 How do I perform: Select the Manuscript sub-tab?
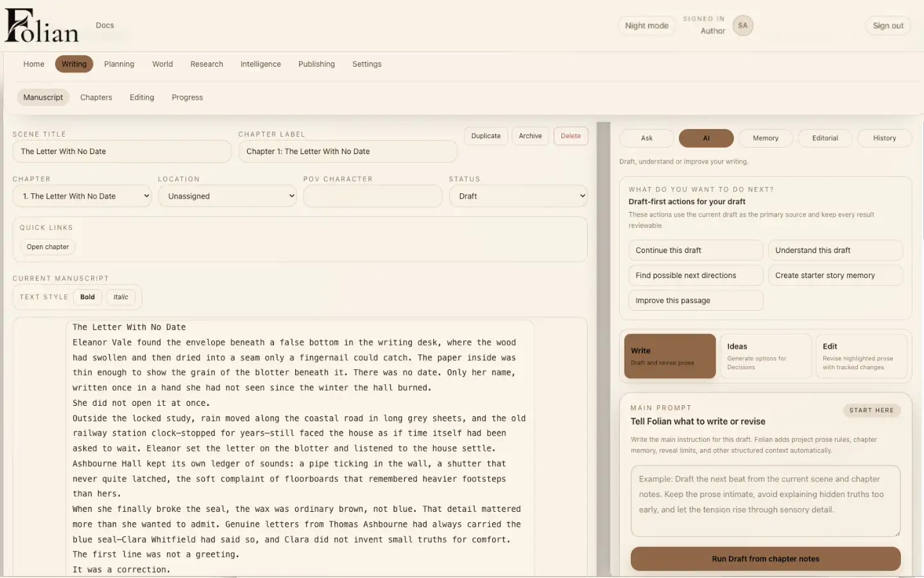point(43,98)
